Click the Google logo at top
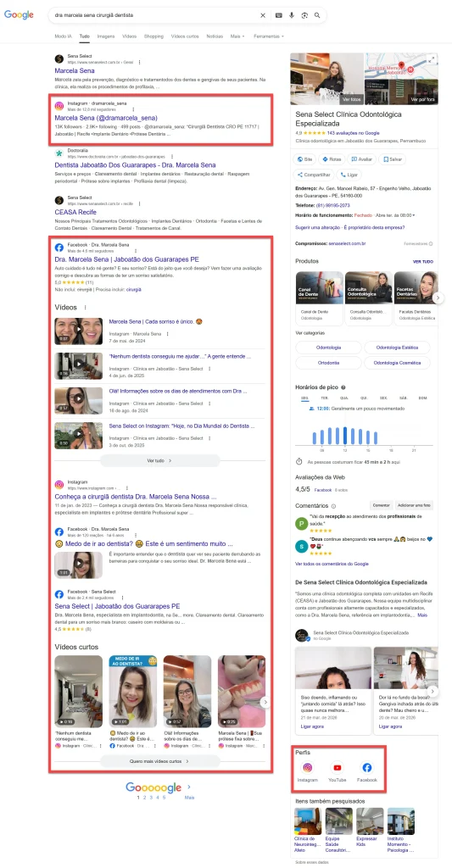 (x=19, y=15)
